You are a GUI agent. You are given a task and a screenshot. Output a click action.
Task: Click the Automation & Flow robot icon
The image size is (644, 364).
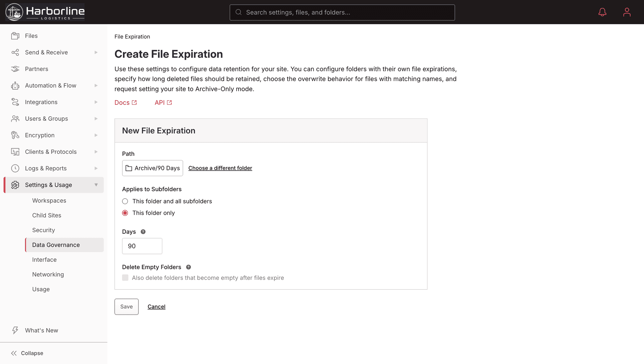pos(15,85)
